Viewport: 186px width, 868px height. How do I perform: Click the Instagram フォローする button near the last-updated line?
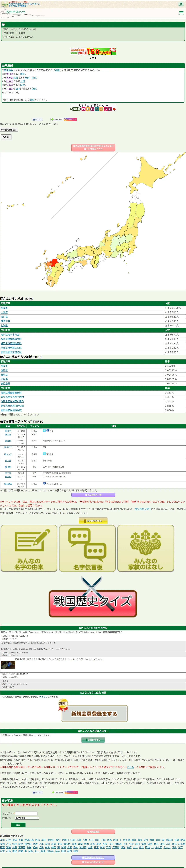[x=71, y=119]
